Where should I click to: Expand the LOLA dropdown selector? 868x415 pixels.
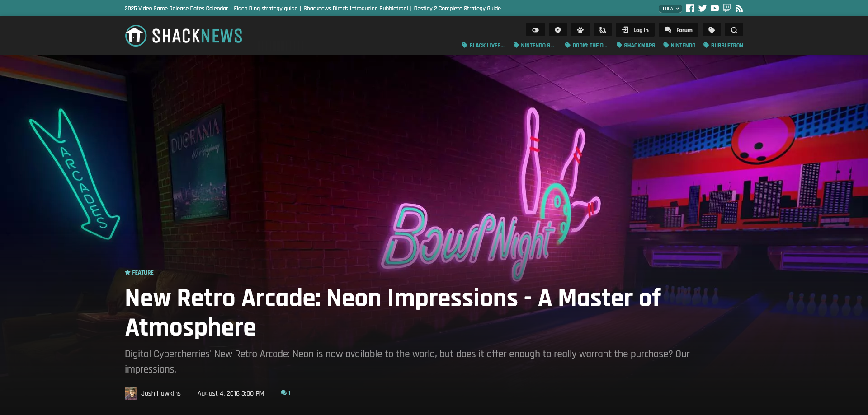coord(670,9)
